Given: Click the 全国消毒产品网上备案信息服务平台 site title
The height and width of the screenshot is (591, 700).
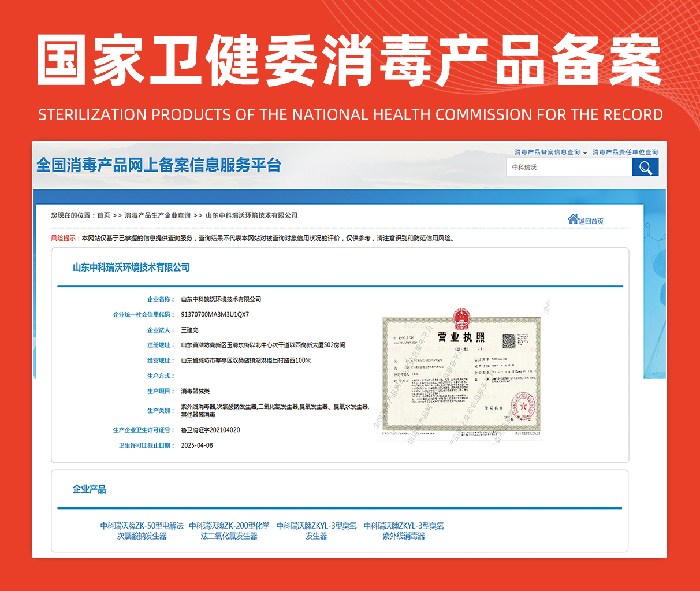Looking at the screenshot, I should pyautogui.click(x=158, y=165).
